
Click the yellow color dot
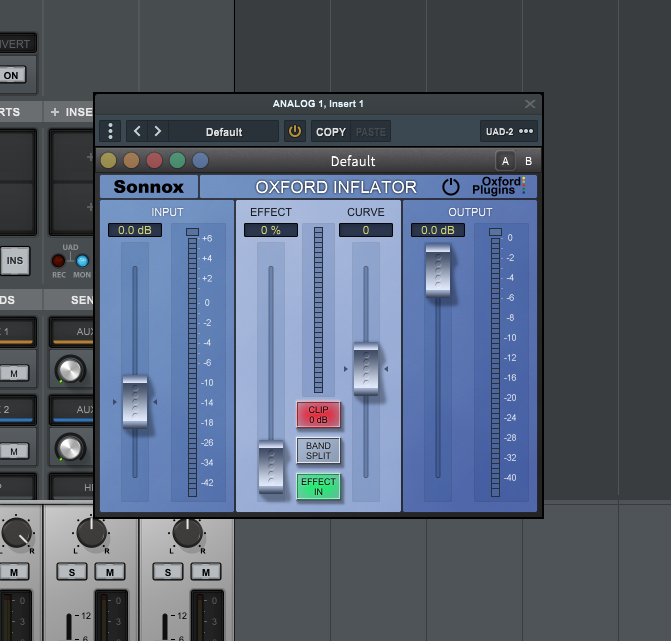108,161
